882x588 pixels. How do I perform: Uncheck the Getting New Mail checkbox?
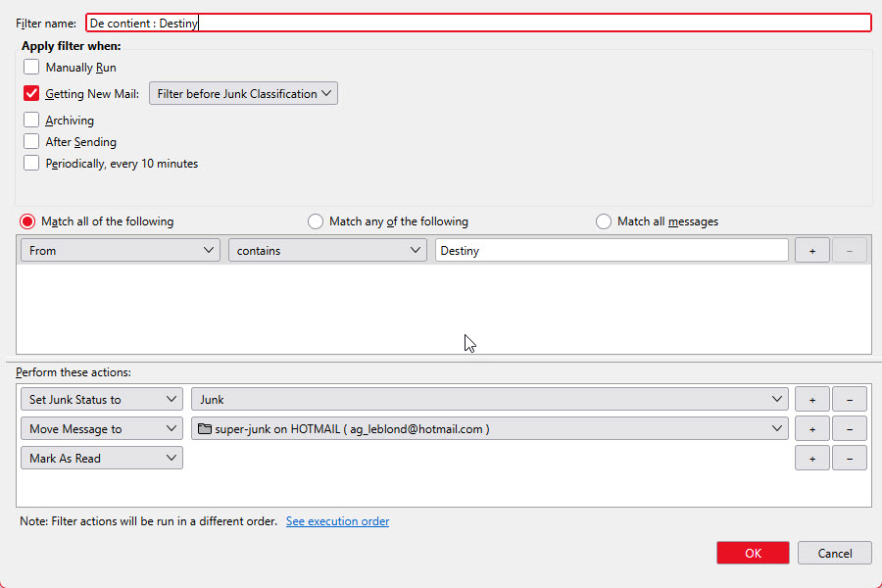point(31,94)
